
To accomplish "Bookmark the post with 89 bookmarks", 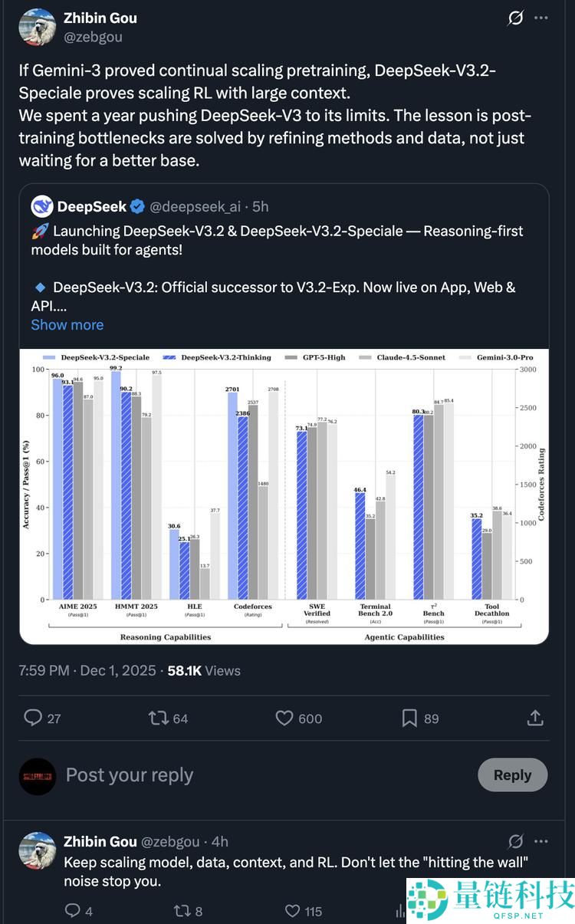I will tap(409, 718).
